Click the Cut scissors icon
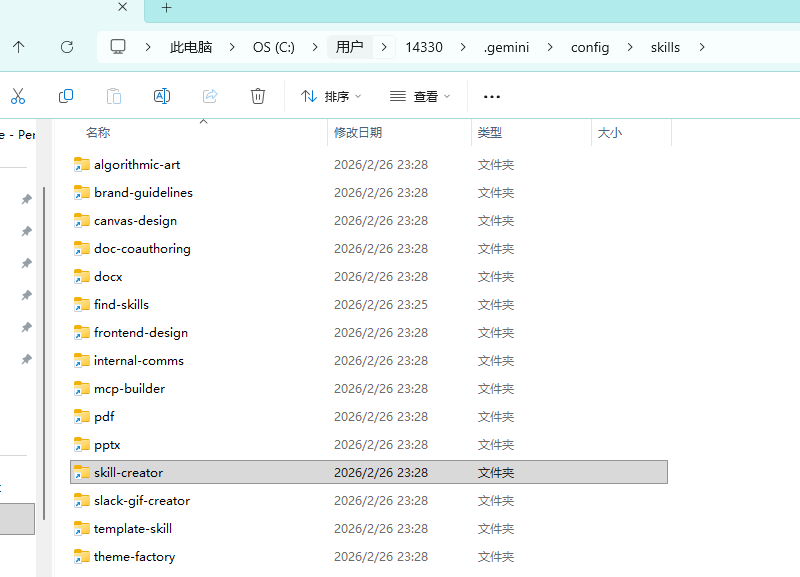Screen dimensions: 800x577 (x=18, y=96)
